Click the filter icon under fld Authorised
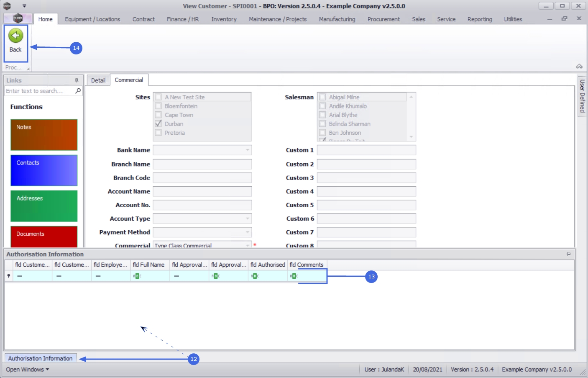This screenshot has height=378, width=588. point(255,276)
